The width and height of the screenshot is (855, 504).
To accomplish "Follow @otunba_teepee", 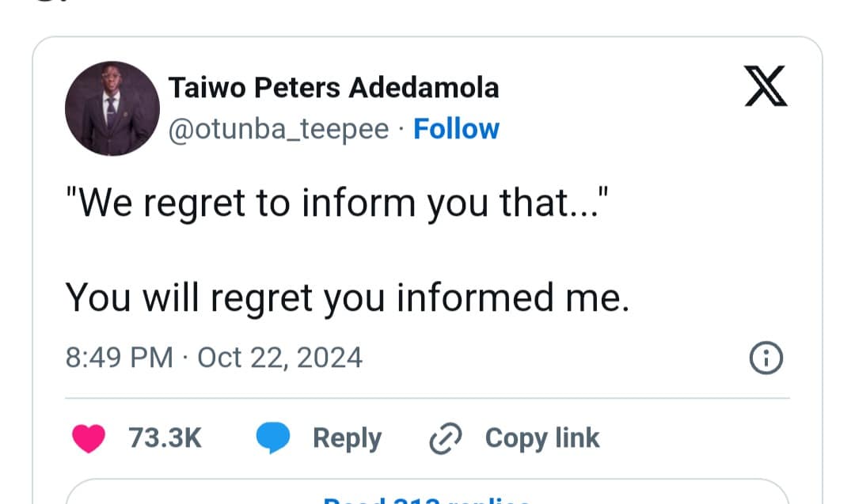I will click(456, 128).
